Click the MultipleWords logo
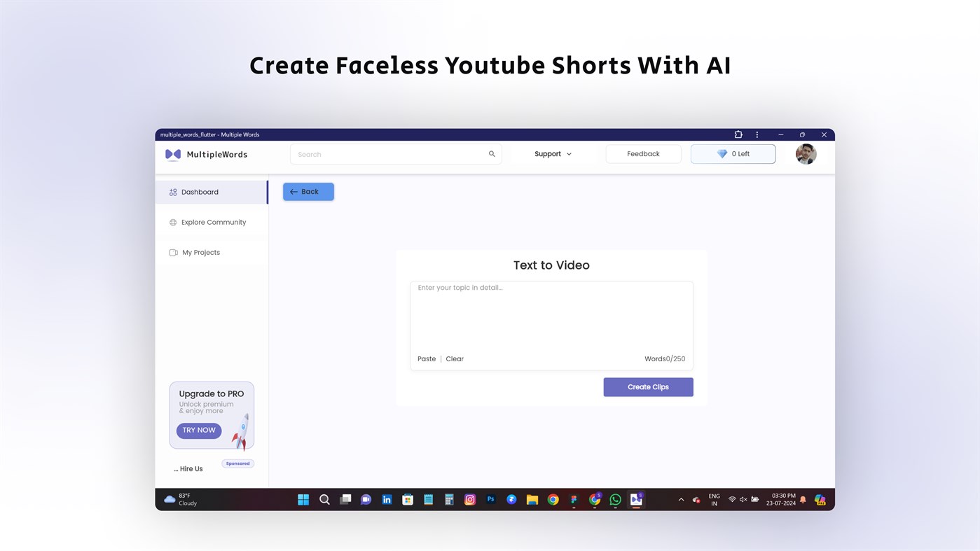980x551 pixels. tap(206, 154)
